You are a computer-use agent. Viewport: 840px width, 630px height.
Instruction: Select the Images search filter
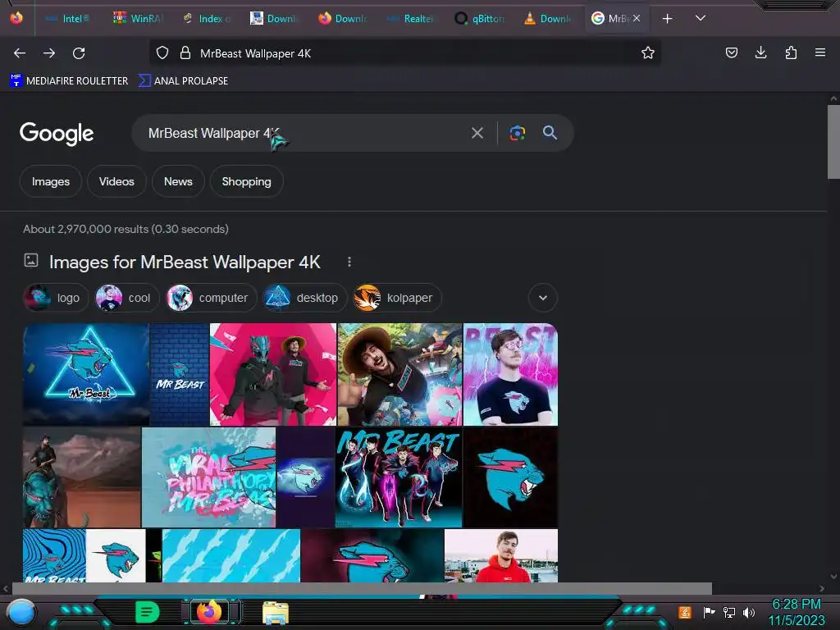[x=50, y=181]
